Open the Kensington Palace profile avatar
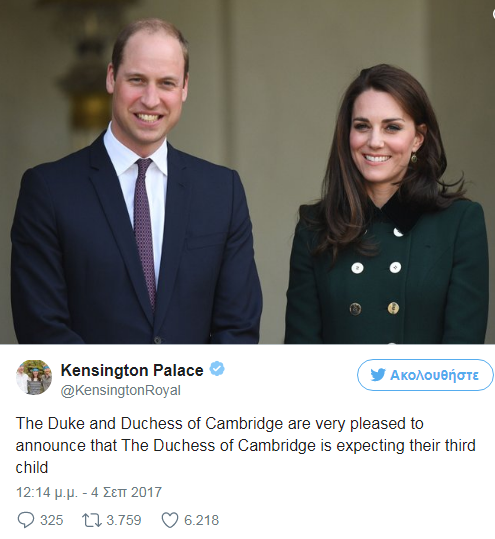This screenshot has width=495, height=539. (34, 377)
